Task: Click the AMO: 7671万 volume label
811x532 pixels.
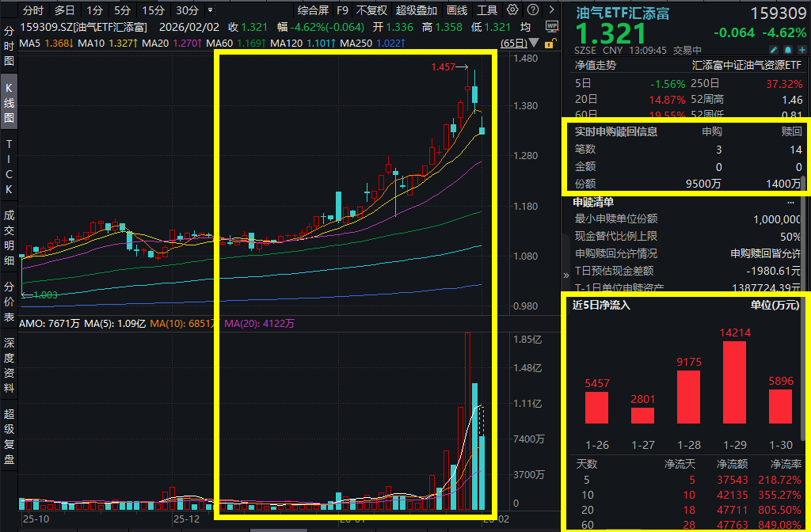Action: tap(49, 324)
